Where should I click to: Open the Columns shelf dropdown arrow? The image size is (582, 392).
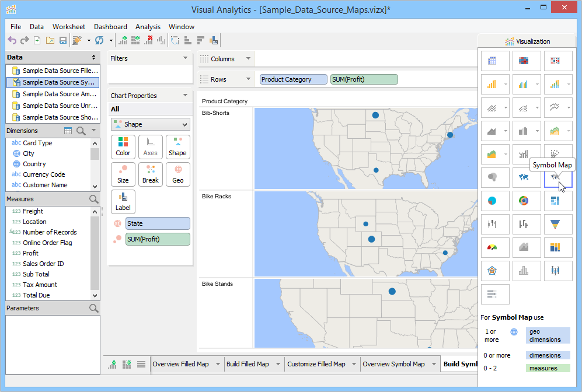(x=248, y=59)
